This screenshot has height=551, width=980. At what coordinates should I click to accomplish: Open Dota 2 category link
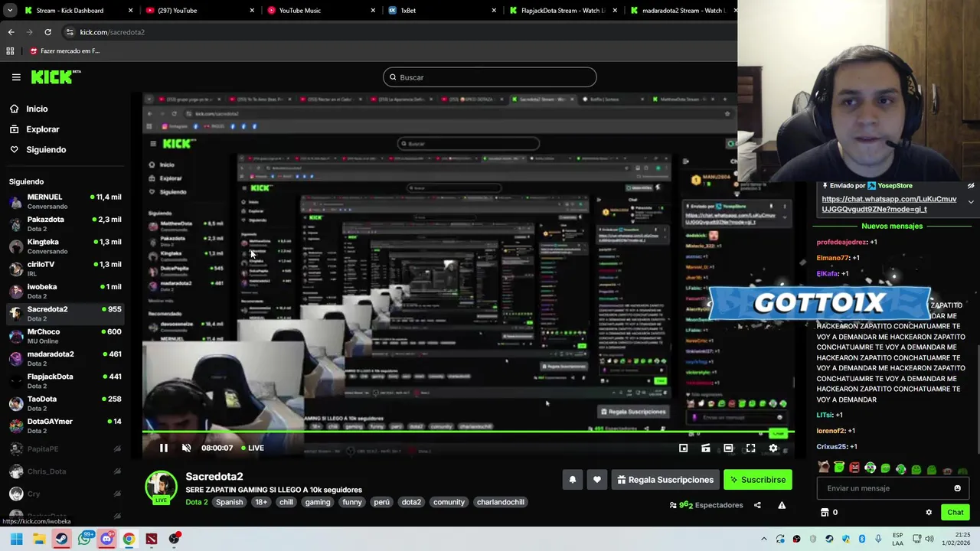point(196,503)
